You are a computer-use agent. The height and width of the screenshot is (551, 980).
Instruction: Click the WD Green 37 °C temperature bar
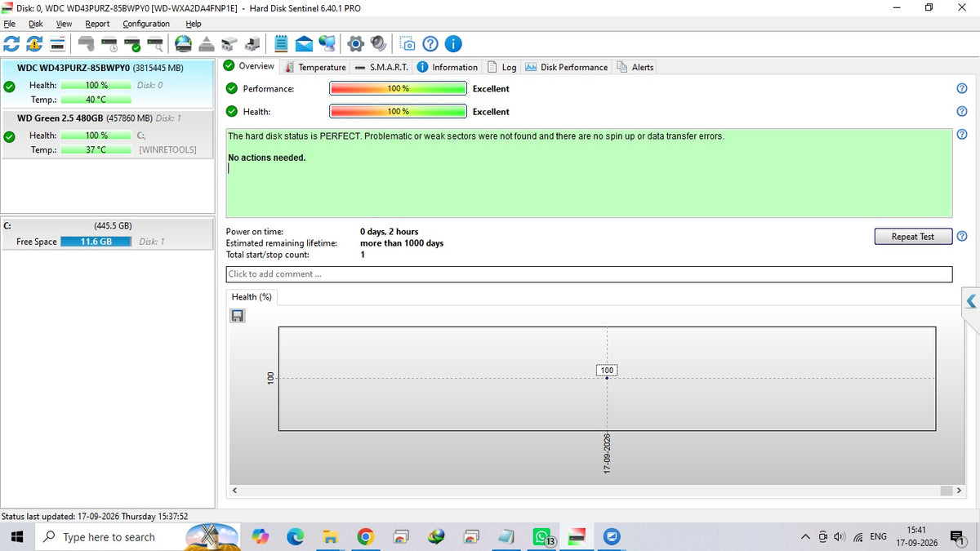(96, 150)
